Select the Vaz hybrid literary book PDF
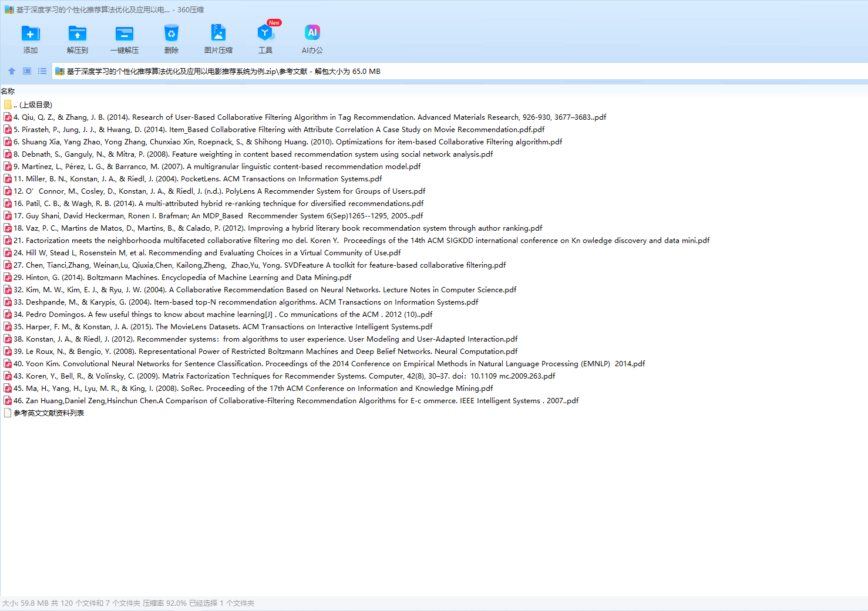This screenshot has height=611, width=868. click(278, 228)
